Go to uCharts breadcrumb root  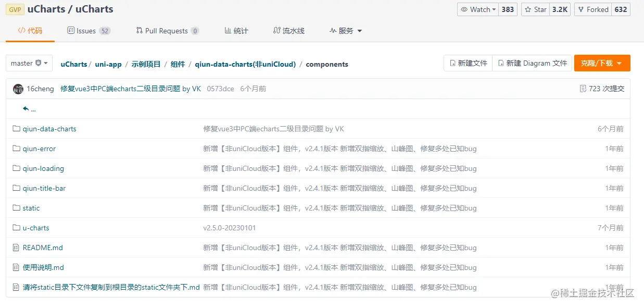74,64
